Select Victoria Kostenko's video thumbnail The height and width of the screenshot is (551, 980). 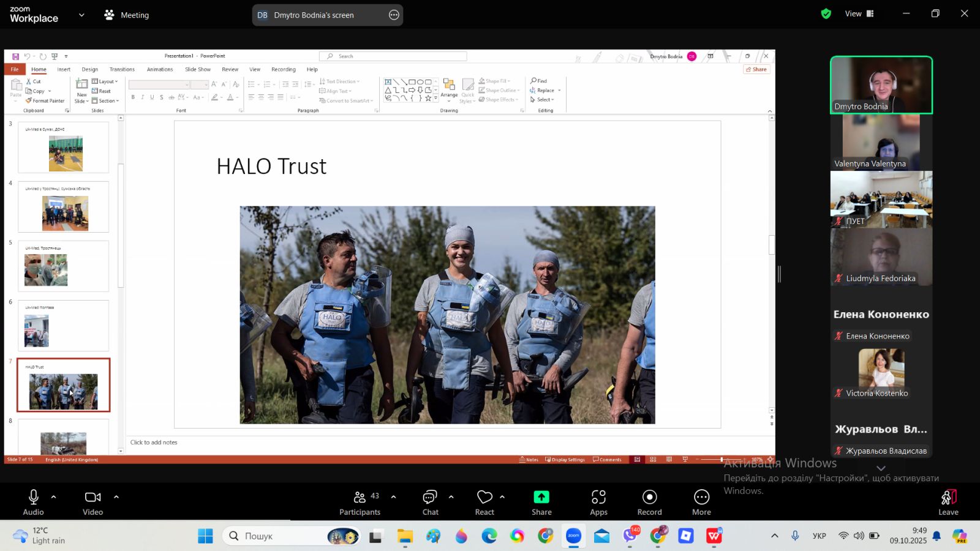(881, 372)
